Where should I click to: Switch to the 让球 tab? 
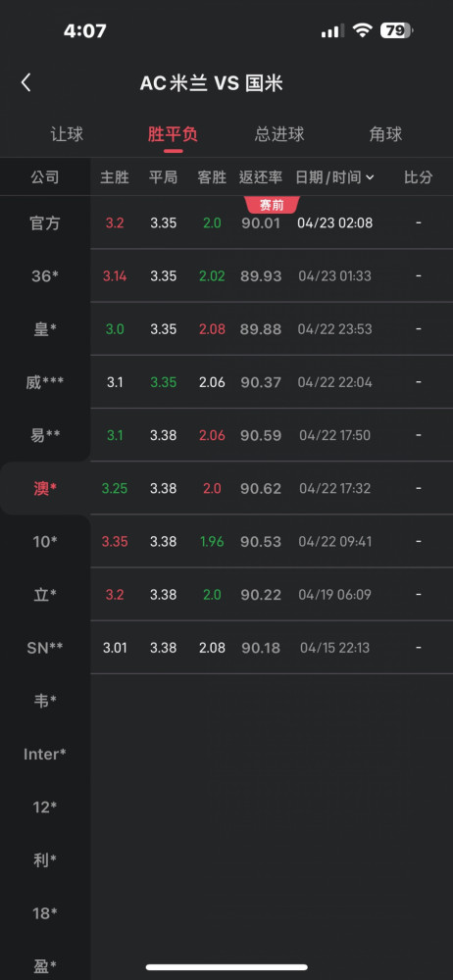coord(67,133)
